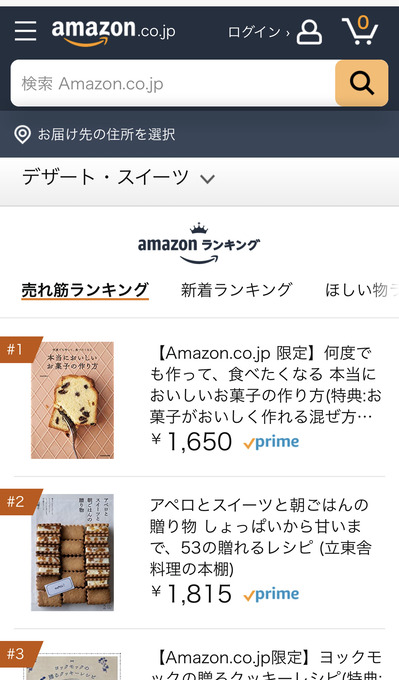This screenshot has height=680, width=399.
Task: Open the user account profile icon
Action: pyautogui.click(x=309, y=32)
